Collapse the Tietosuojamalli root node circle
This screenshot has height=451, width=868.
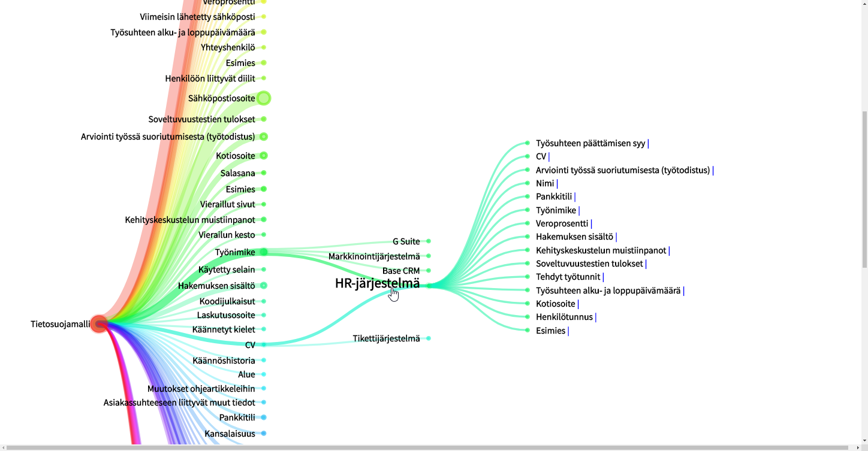click(99, 324)
